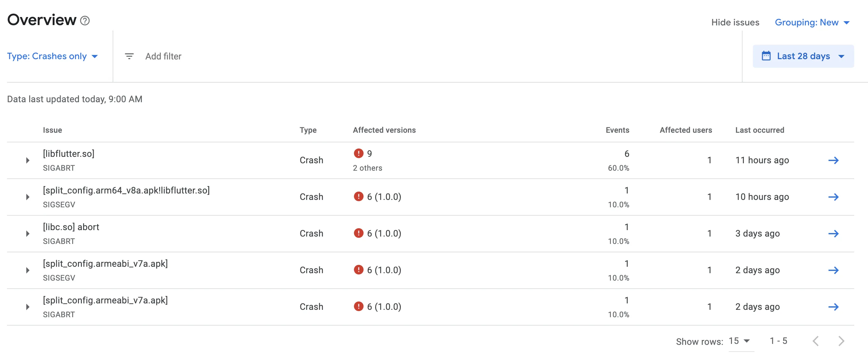The image size is (868, 359).
Task: Change the Show rows count dropdown
Action: coord(740,341)
